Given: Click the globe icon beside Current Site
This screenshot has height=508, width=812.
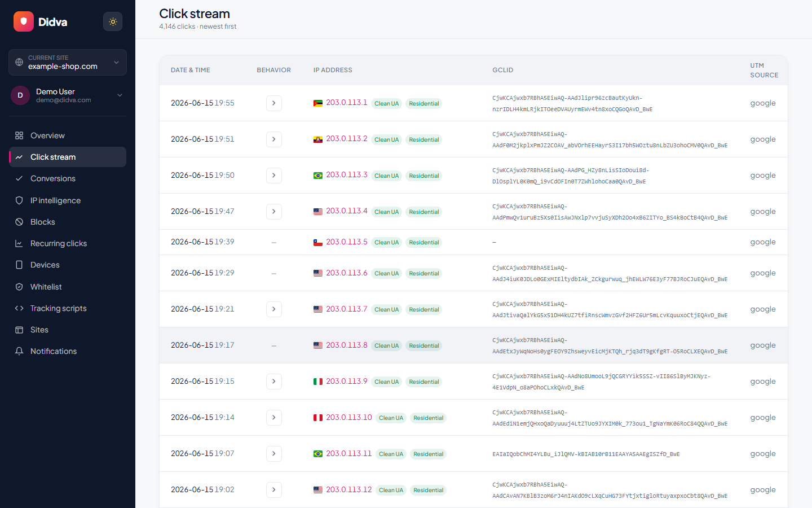Looking at the screenshot, I should point(19,62).
